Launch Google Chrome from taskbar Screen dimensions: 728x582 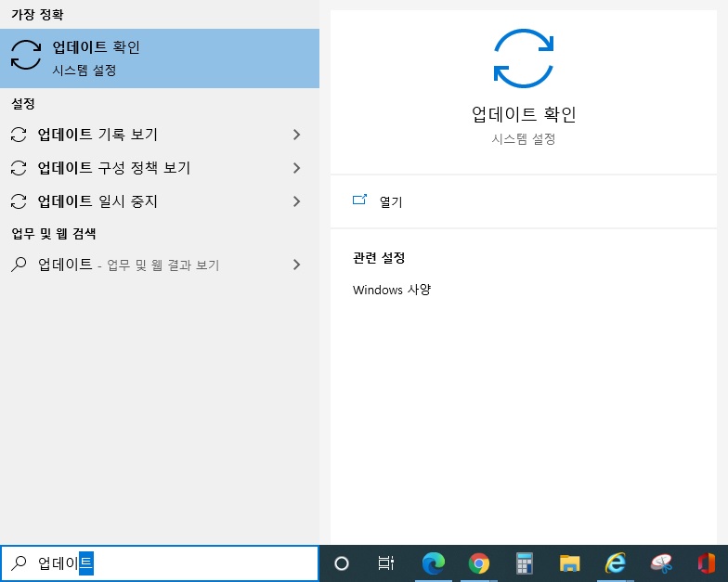479,563
